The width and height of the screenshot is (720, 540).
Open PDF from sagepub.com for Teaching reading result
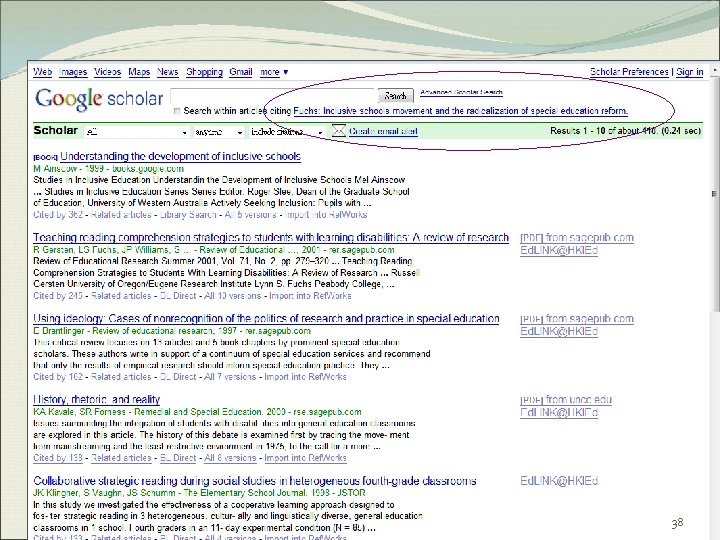pyautogui.click(x=577, y=238)
